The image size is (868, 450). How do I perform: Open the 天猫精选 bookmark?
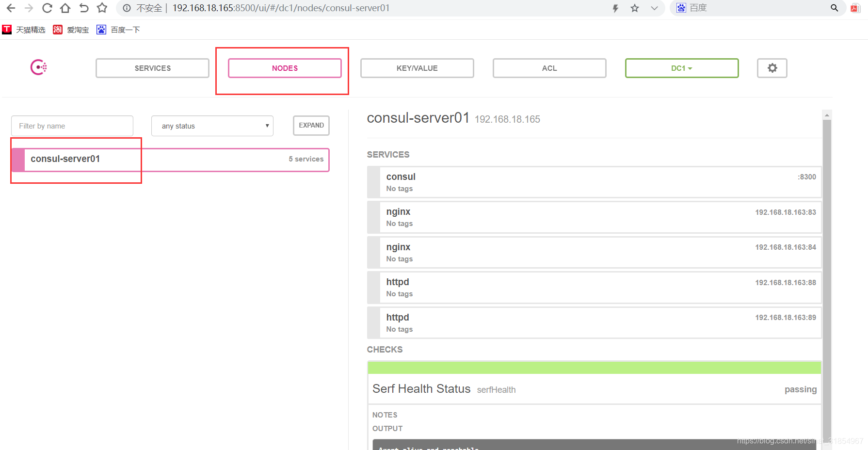pyautogui.click(x=24, y=30)
